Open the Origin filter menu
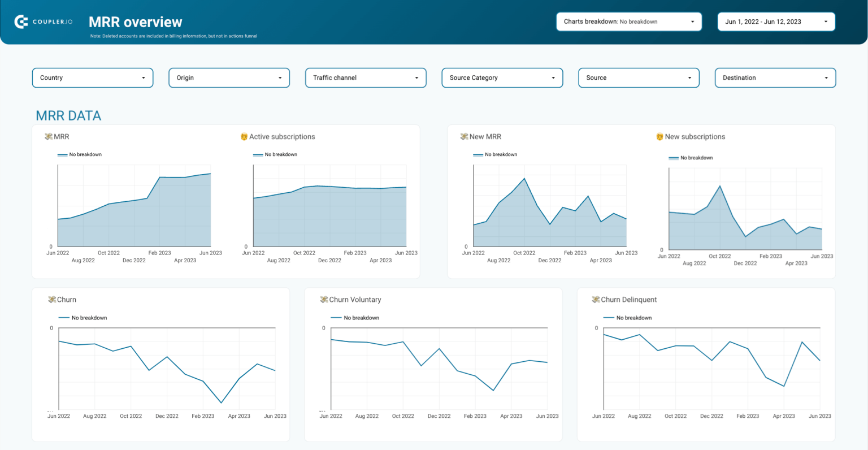The height and width of the screenshot is (450, 868). pyautogui.click(x=229, y=77)
